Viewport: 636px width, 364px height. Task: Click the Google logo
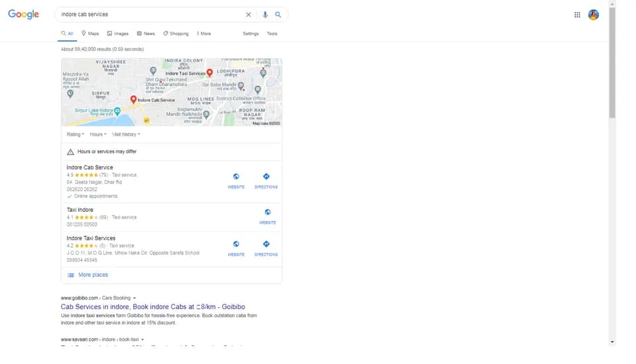click(24, 14)
